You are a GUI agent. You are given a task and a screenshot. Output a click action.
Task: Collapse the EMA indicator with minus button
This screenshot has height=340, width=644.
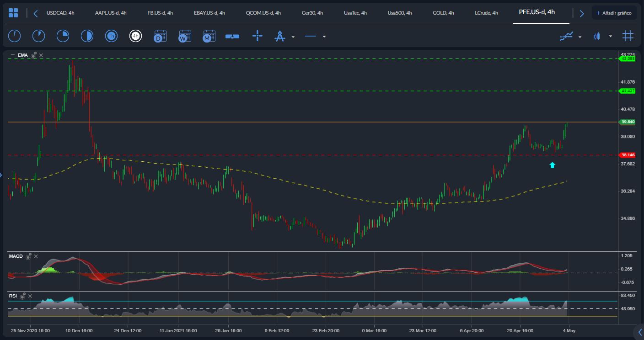(x=12, y=55)
